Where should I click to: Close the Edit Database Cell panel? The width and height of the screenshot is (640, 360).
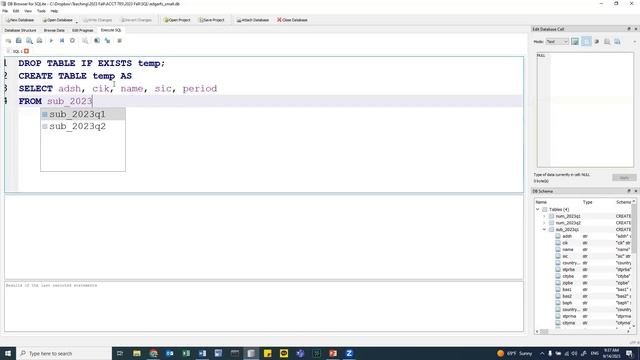pyautogui.click(x=636, y=29)
